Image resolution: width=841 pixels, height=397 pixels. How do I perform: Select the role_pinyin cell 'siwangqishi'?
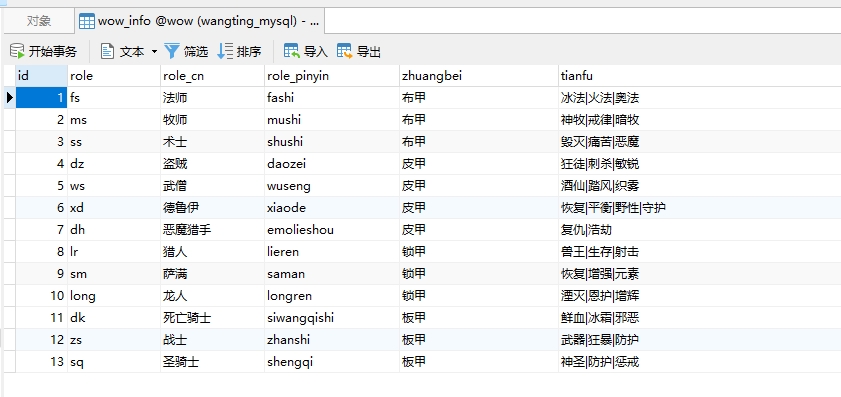pyautogui.click(x=332, y=318)
